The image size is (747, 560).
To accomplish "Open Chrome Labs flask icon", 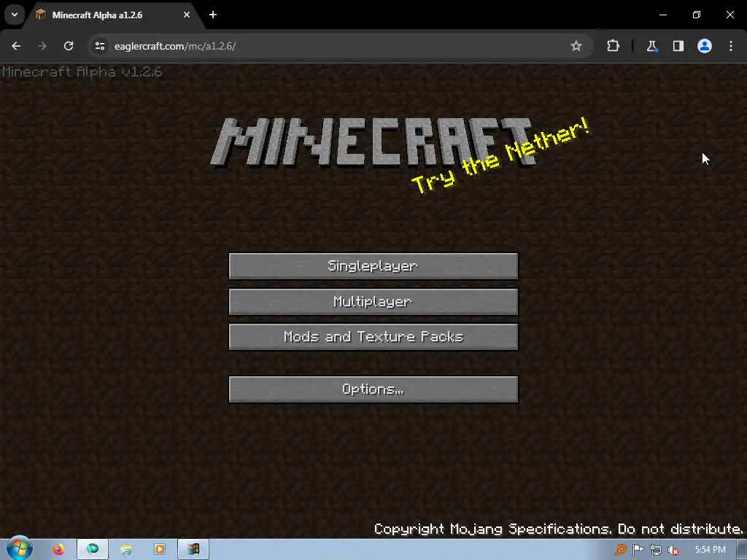I will click(x=651, y=46).
